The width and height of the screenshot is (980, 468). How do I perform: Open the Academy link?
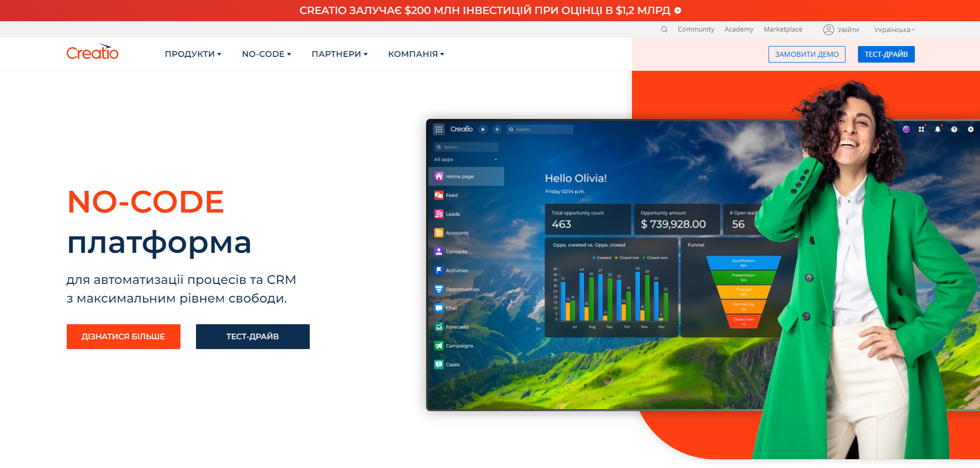click(738, 29)
